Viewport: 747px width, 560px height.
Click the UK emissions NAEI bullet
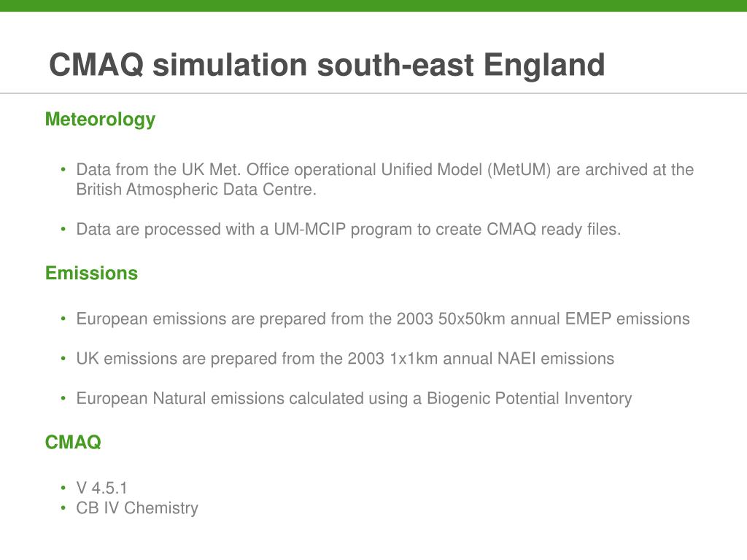coord(345,359)
